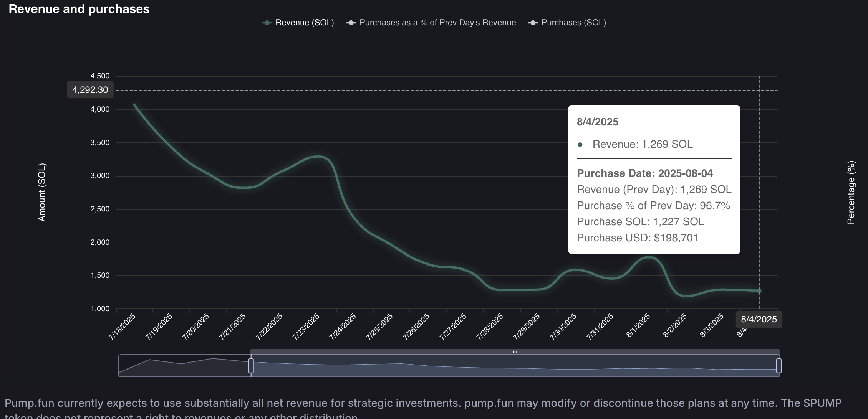Viewport: 868px width, 419px height.
Task: Click the selected range in zoom overview
Action: coord(515,366)
